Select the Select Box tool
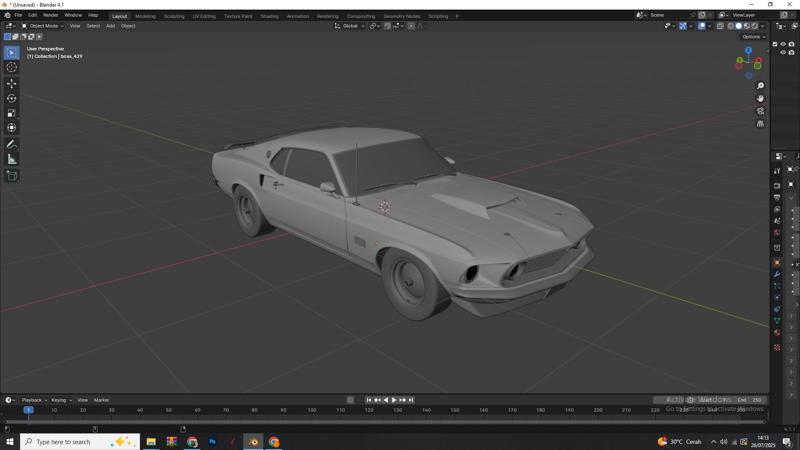Viewport: 800px width, 450px height. pos(11,53)
